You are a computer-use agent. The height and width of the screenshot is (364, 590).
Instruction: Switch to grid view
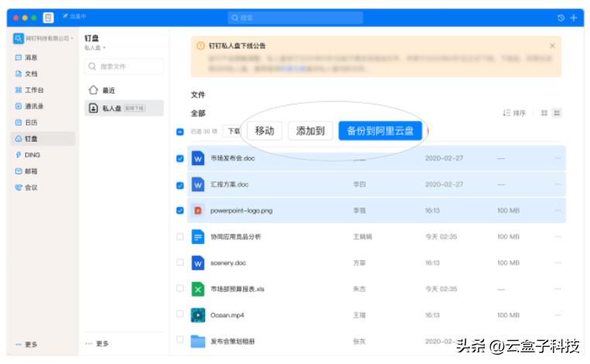[x=544, y=113]
